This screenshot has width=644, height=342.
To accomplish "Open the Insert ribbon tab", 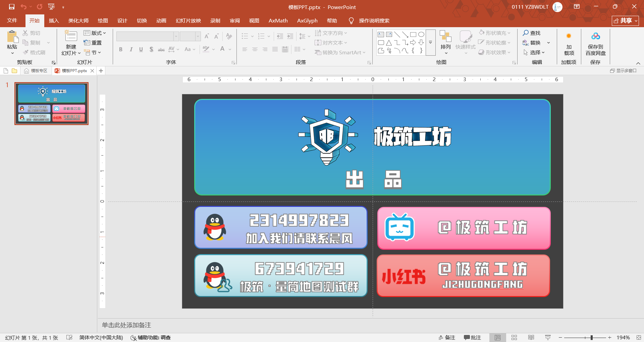I will 54,20.
